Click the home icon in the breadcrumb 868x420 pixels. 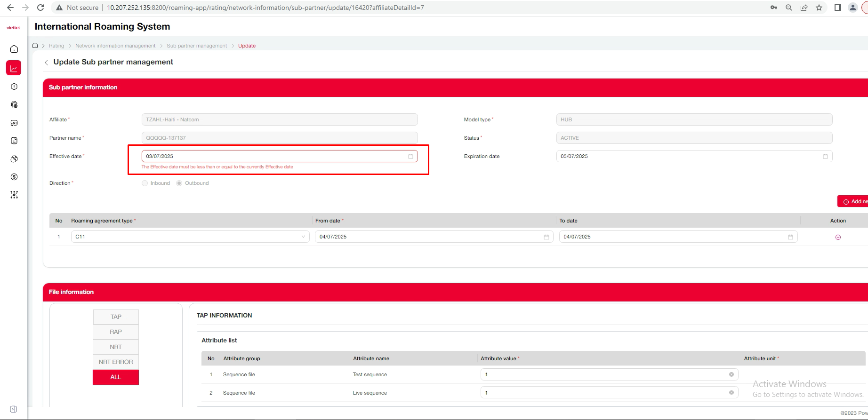coord(35,46)
